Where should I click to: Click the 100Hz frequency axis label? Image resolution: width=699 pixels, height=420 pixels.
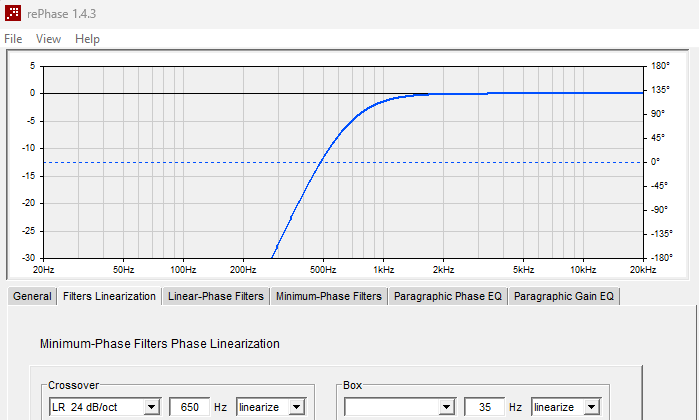pyautogui.click(x=183, y=270)
